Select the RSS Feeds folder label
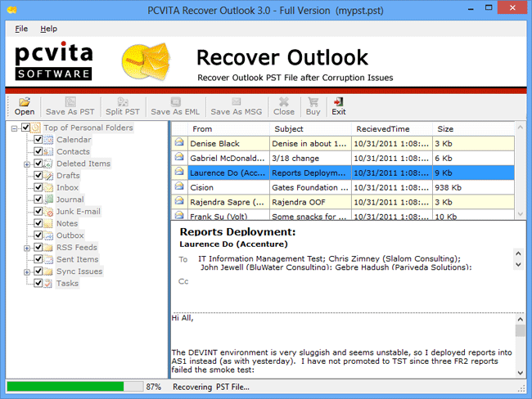Image resolution: width=532 pixels, height=399 pixels. (x=77, y=247)
